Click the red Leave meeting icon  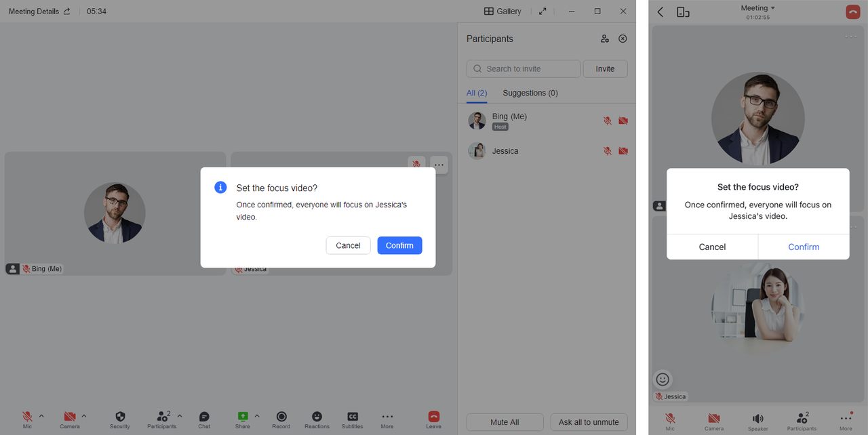434,417
